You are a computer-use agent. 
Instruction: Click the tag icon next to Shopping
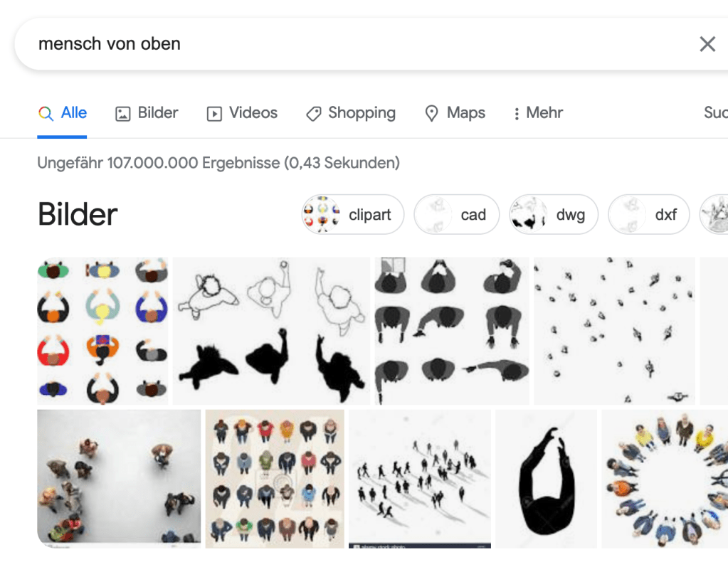(313, 113)
